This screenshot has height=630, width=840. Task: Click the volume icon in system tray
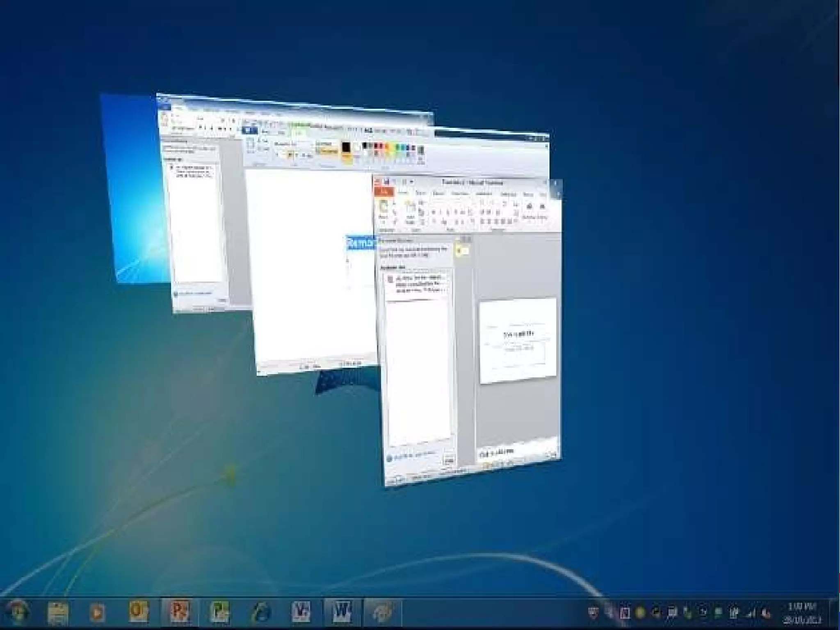[x=765, y=614]
